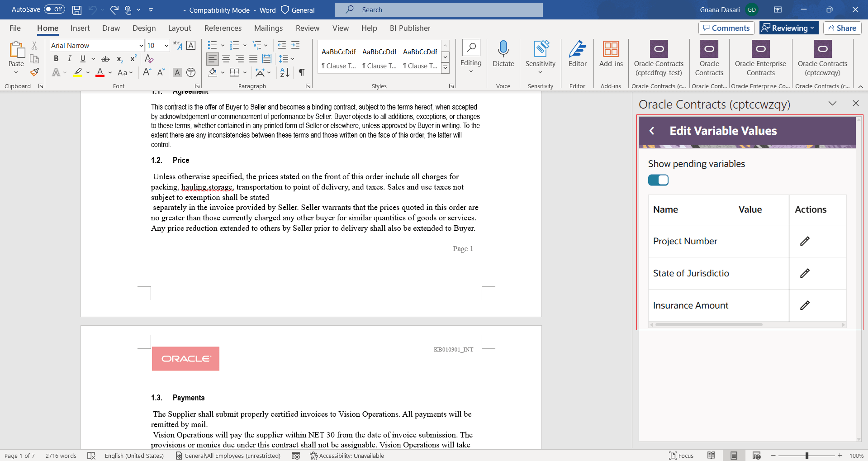
Task: Apply center text alignment
Action: click(x=226, y=59)
